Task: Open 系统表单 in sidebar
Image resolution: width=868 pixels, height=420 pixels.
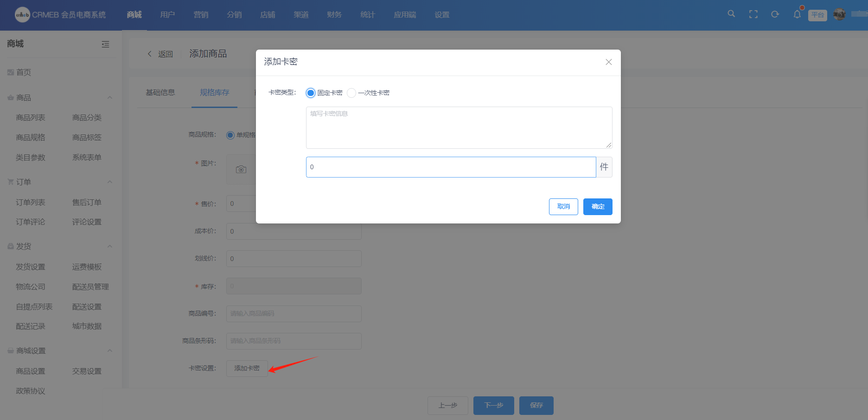Action: pyautogui.click(x=87, y=158)
